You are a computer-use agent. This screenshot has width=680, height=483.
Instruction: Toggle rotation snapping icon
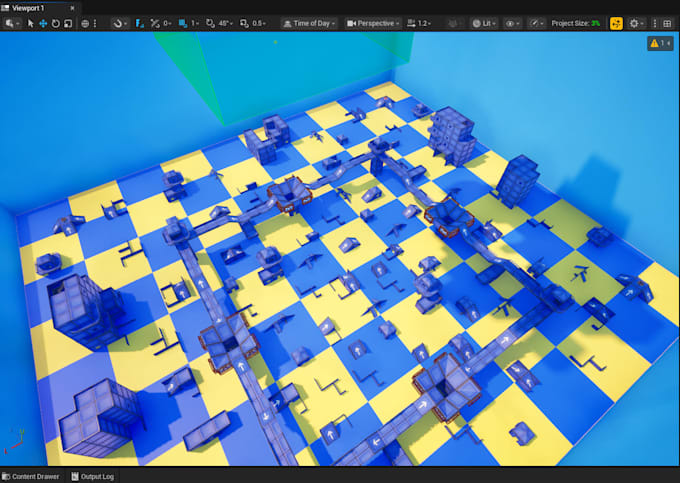[x=210, y=23]
